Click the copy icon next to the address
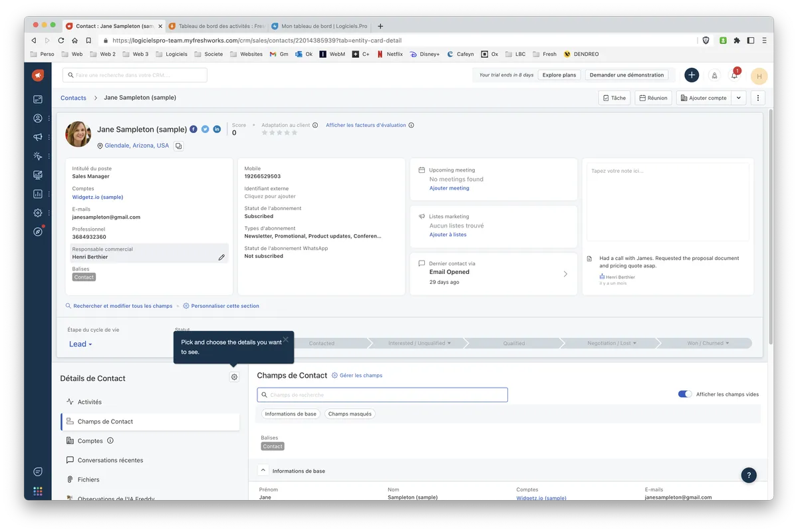798x532 pixels. coord(178,146)
